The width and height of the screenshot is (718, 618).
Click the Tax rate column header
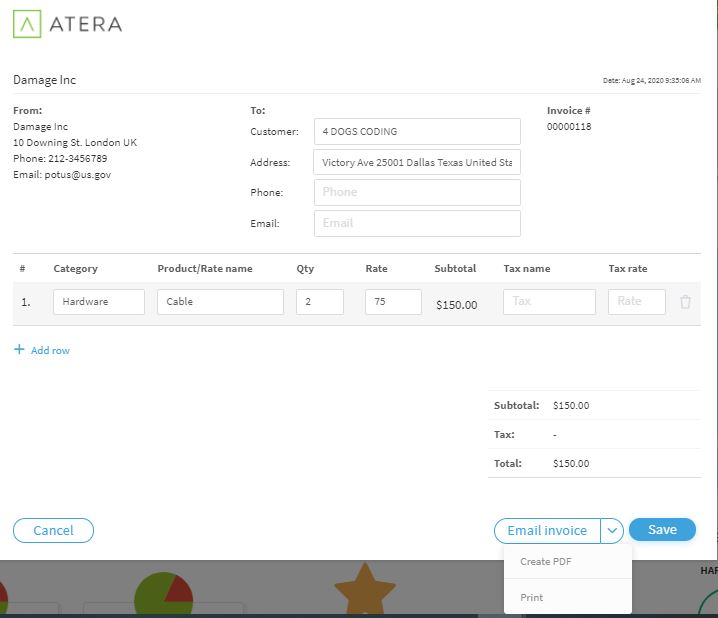pyautogui.click(x=628, y=269)
